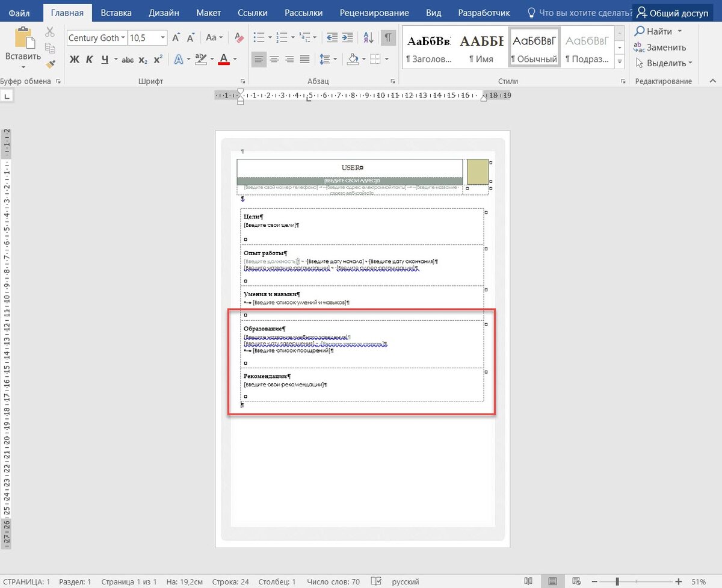Click the Что вы хотите сделать search field
This screenshot has height=588, width=722.
(x=580, y=13)
